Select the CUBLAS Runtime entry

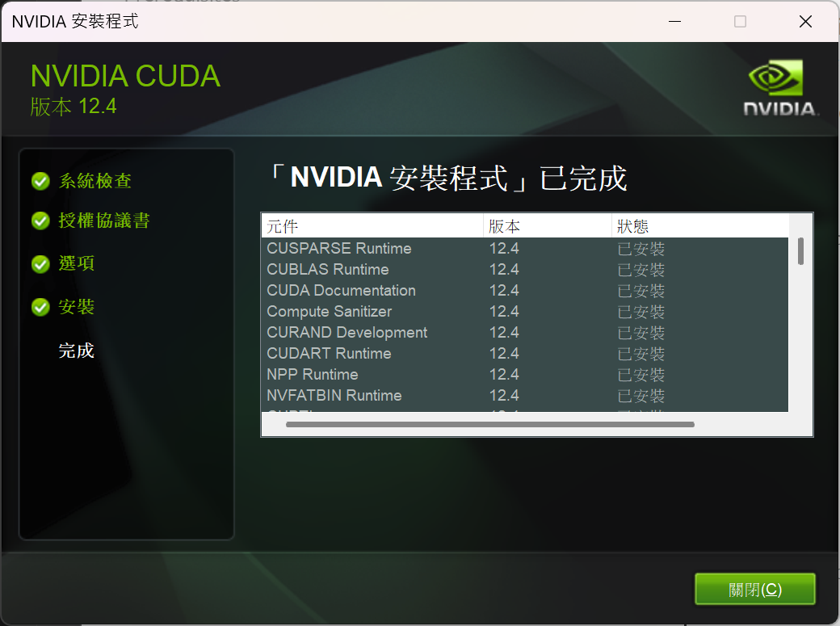pos(327,269)
